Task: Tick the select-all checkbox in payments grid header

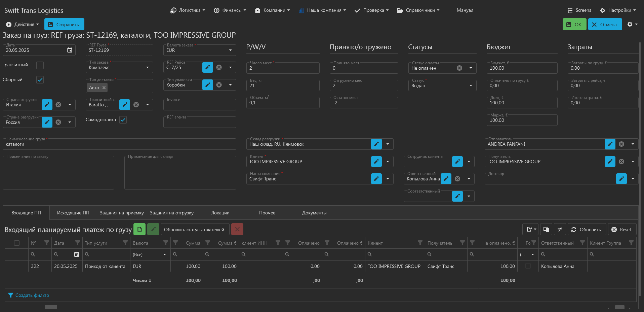Action: 17,243
